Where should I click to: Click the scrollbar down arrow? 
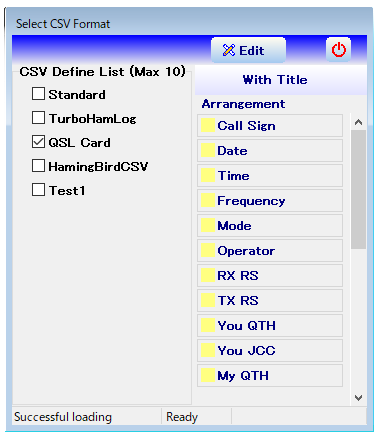click(x=359, y=398)
